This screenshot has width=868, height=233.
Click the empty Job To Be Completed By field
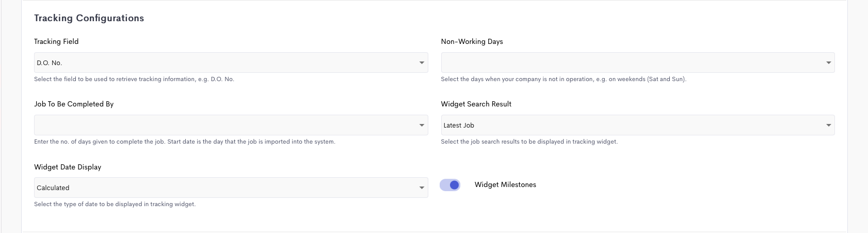coord(231,125)
